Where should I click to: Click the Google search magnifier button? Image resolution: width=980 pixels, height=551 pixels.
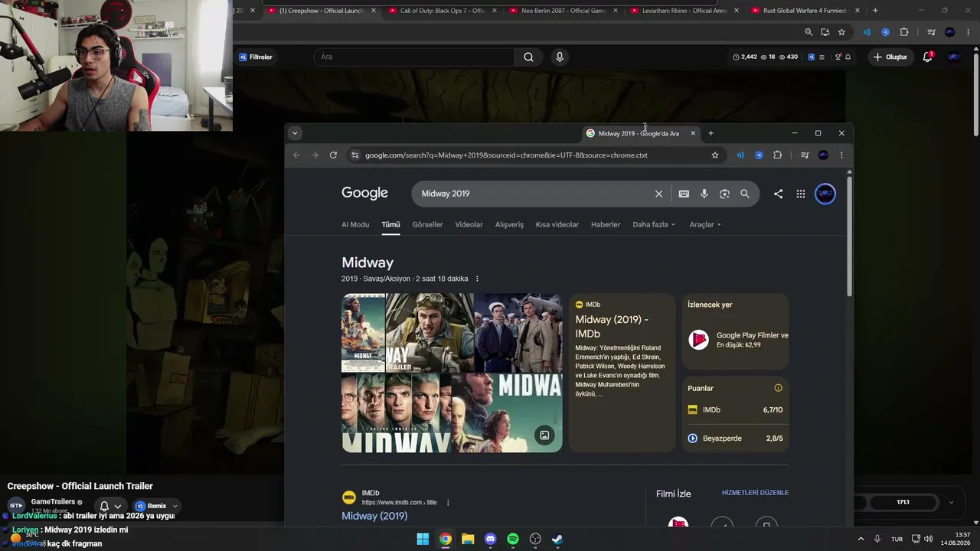(x=745, y=194)
